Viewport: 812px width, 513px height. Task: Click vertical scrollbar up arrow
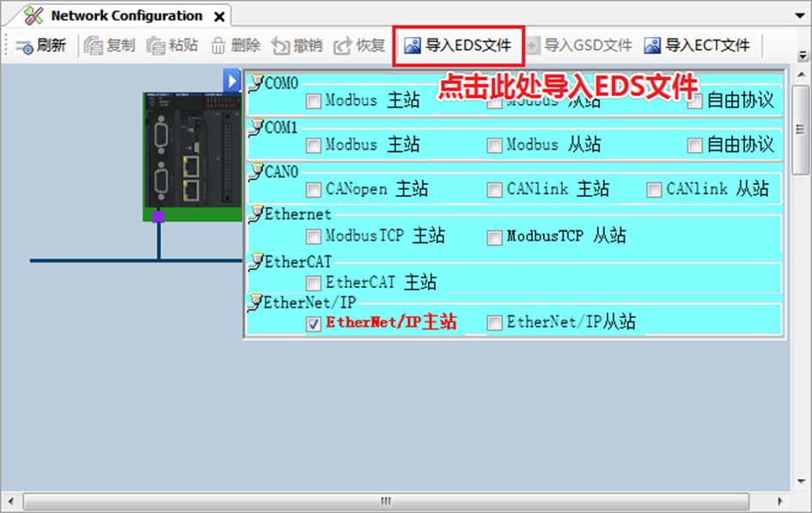click(801, 75)
